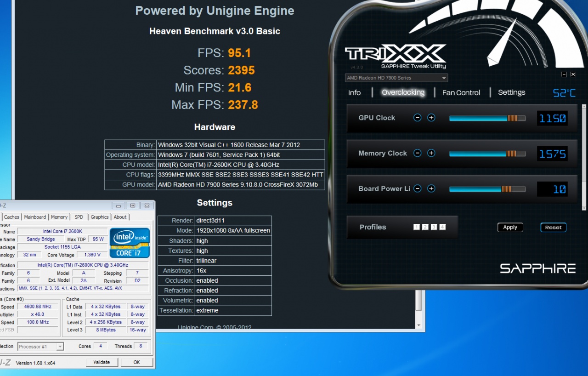The image size is (588, 376).
Task: Click the Intel Core i7 2600K name field
Action: pos(62,231)
